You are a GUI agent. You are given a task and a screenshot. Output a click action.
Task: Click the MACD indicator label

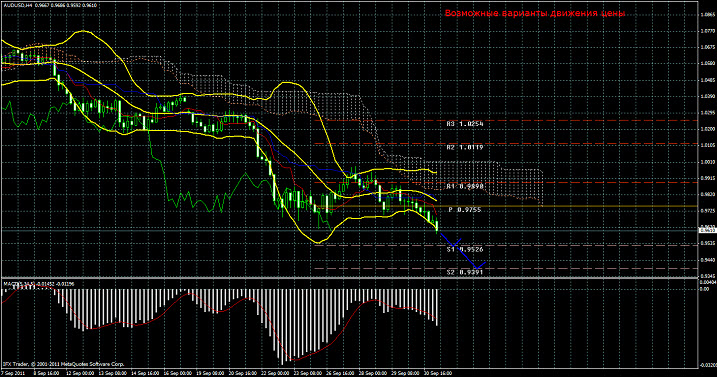tap(39, 284)
